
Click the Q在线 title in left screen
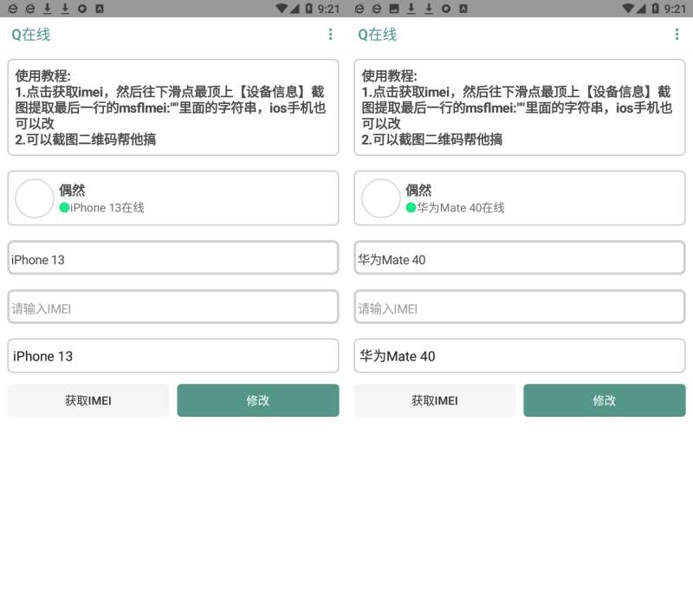(31, 35)
